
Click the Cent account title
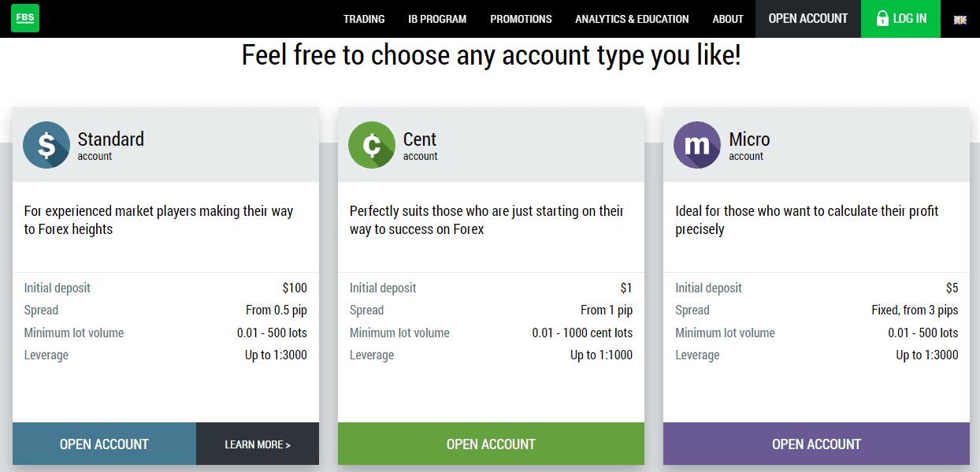click(x=420, y=139)
